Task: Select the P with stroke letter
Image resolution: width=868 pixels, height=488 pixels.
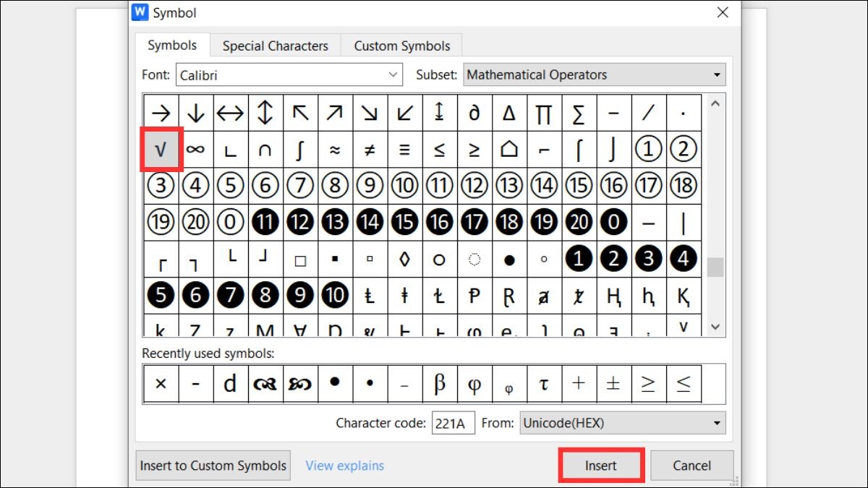Action: [x=474, y=296]
